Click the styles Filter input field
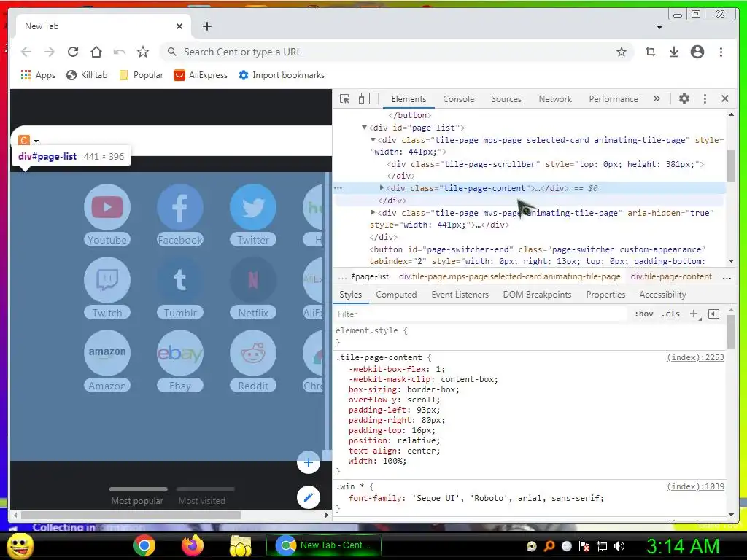The height and width of the screenshot is (560, 747). pos(481,314)
